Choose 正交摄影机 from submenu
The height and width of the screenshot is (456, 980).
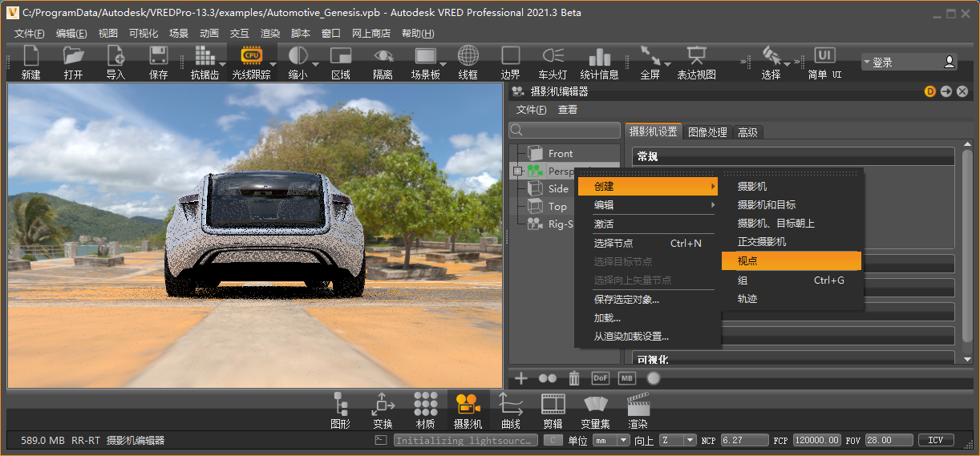(792, 241)
